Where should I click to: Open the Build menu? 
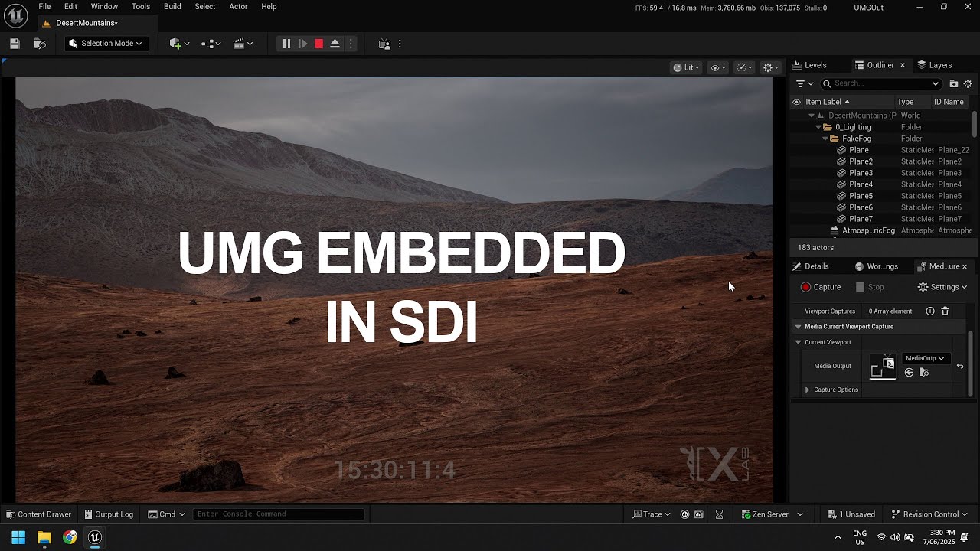(172, 7)
